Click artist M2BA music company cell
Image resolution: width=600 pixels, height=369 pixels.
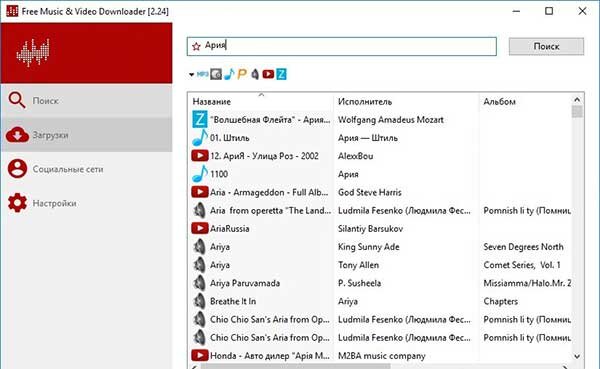[x=382, y=356]
